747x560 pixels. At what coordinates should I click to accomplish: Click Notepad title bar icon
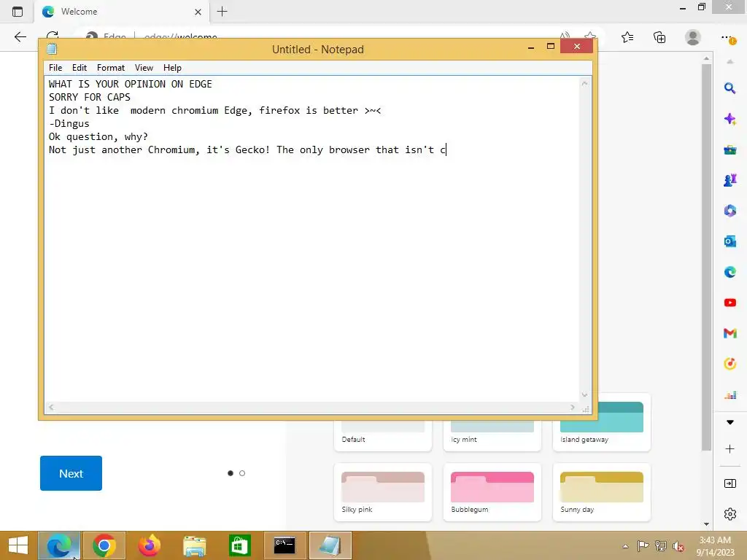[52, 49]
